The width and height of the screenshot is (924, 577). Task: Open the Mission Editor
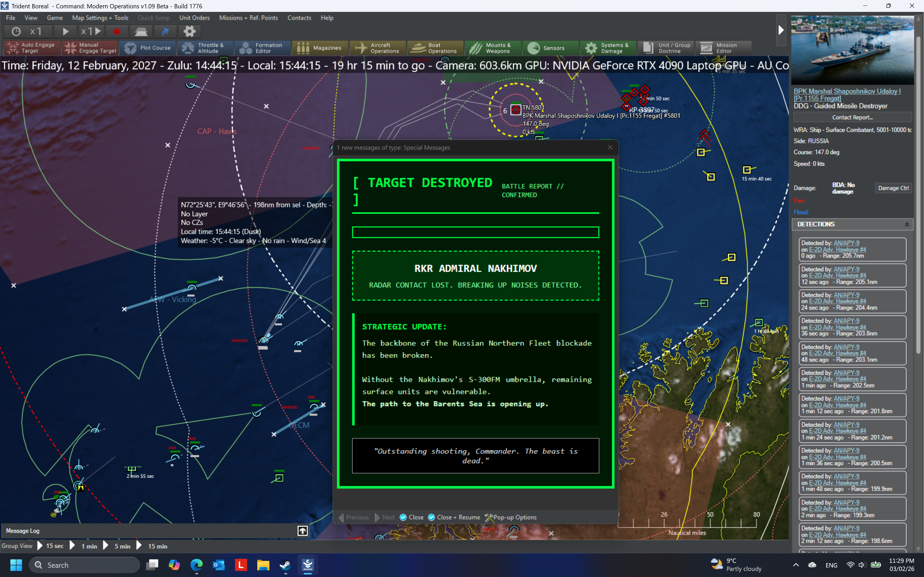pyautogui.click(x=723, y=48)
